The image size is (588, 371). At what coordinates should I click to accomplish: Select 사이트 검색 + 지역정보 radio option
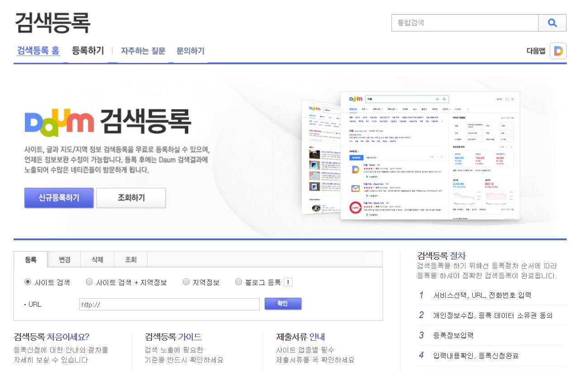click(90, 282)
